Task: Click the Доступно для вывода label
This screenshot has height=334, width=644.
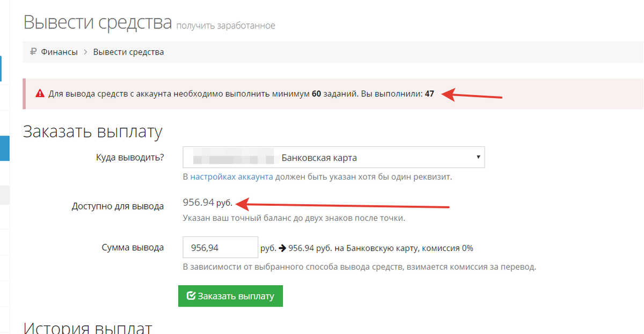Action: click(x=118, y=206)
